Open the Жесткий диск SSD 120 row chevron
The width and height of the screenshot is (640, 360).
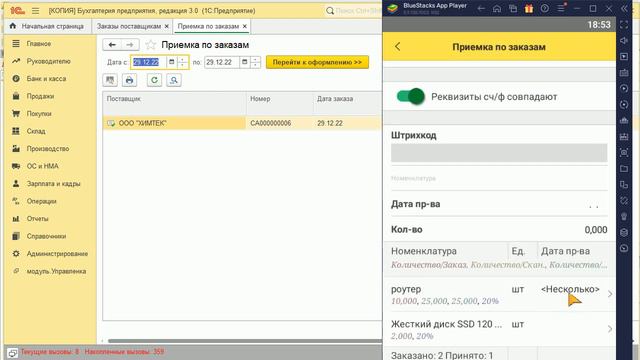tap(610, 329)
